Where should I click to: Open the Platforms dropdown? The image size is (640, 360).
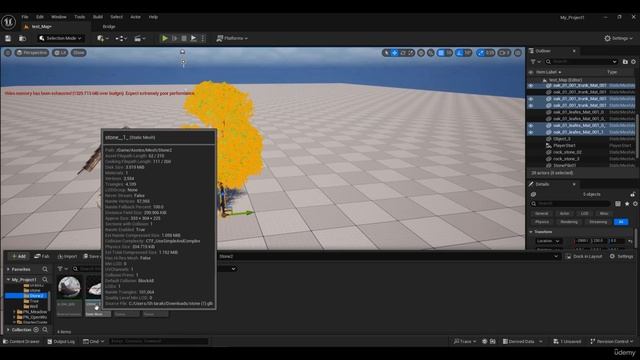point(232,38)
